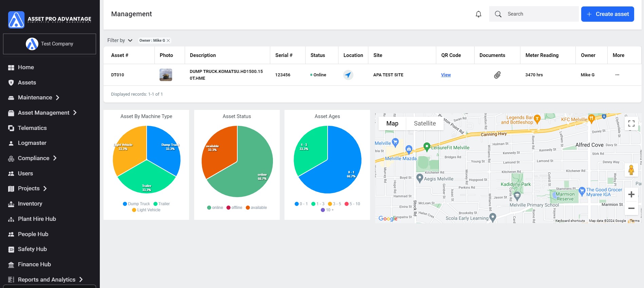The width and height of the screenshot is (644, 288).
Task: Open map Keyboard shortcuts
Action: coord(570,221)
